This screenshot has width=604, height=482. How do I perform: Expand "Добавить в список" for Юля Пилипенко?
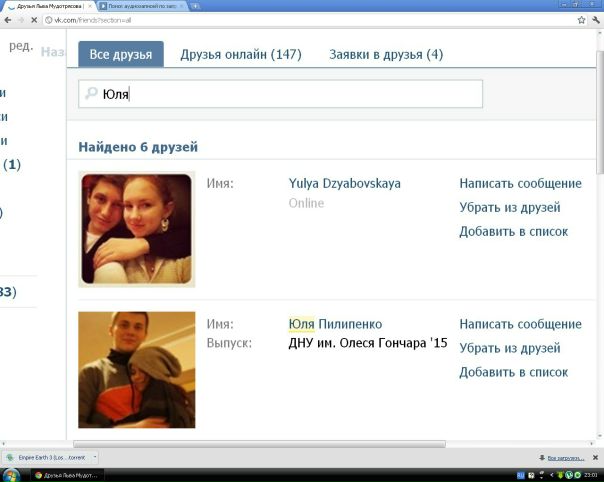[x=513, y=372]
